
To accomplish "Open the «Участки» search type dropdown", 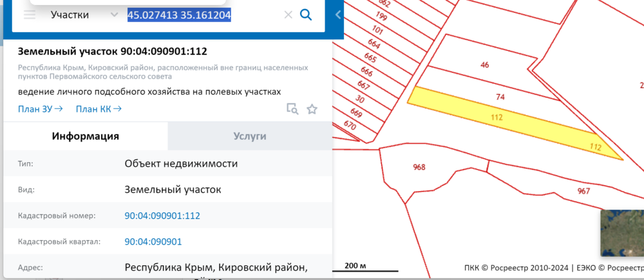I will tap(84, 15).
